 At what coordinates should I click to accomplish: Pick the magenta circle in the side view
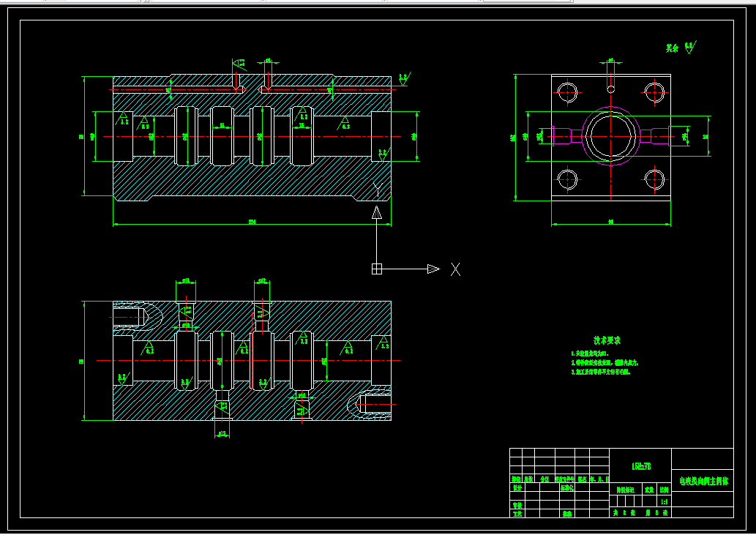[x=611, y=136]
